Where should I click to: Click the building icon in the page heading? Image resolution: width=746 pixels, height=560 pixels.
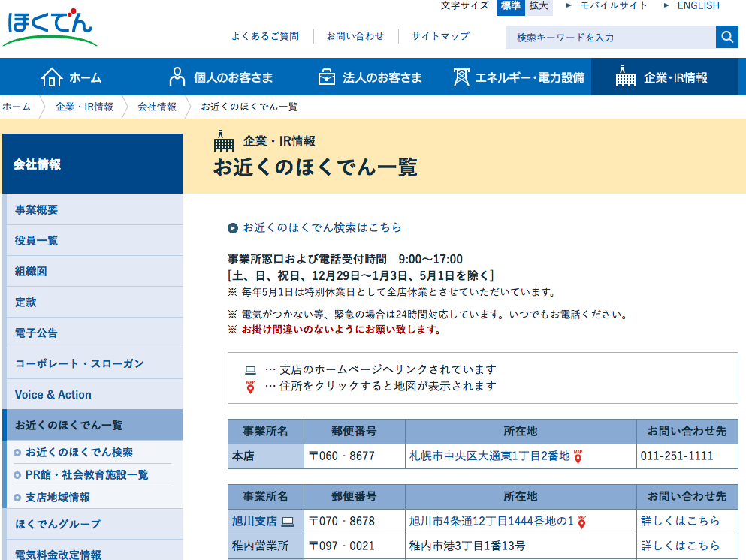[224, 140]
